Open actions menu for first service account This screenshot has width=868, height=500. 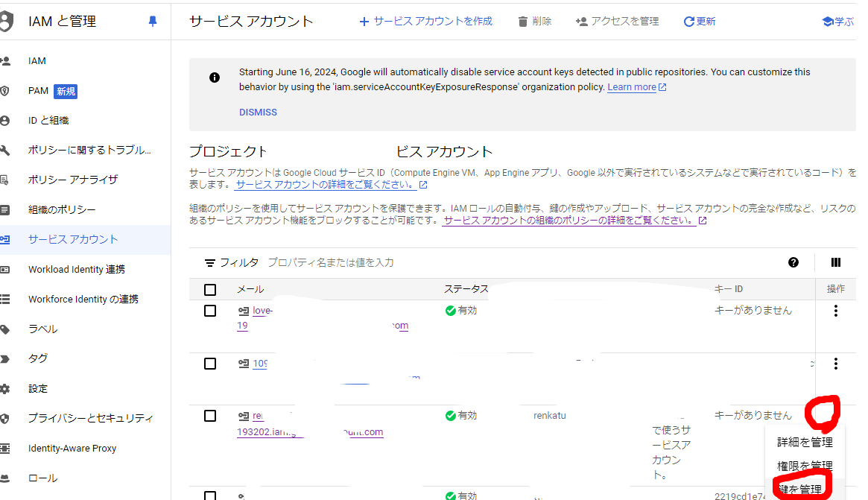(835, 311)
